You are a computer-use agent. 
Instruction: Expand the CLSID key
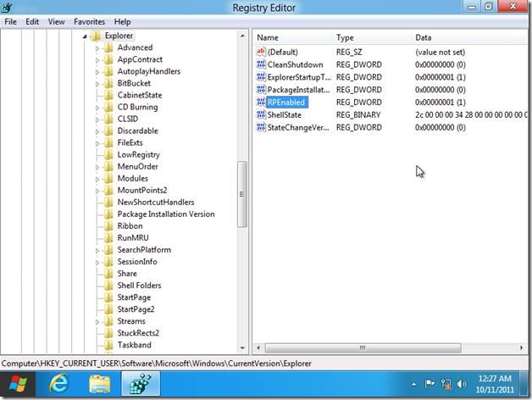pos(97,119)
